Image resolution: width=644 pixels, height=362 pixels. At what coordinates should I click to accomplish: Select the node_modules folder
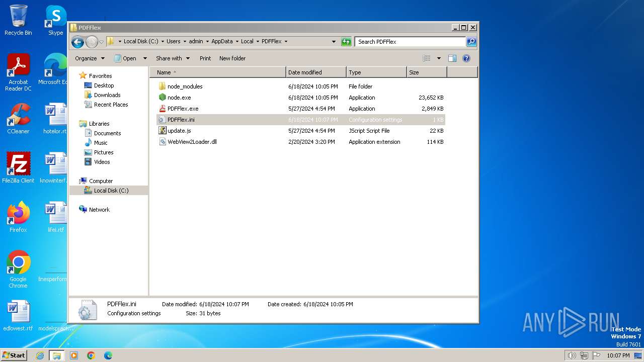pos(185,86)
